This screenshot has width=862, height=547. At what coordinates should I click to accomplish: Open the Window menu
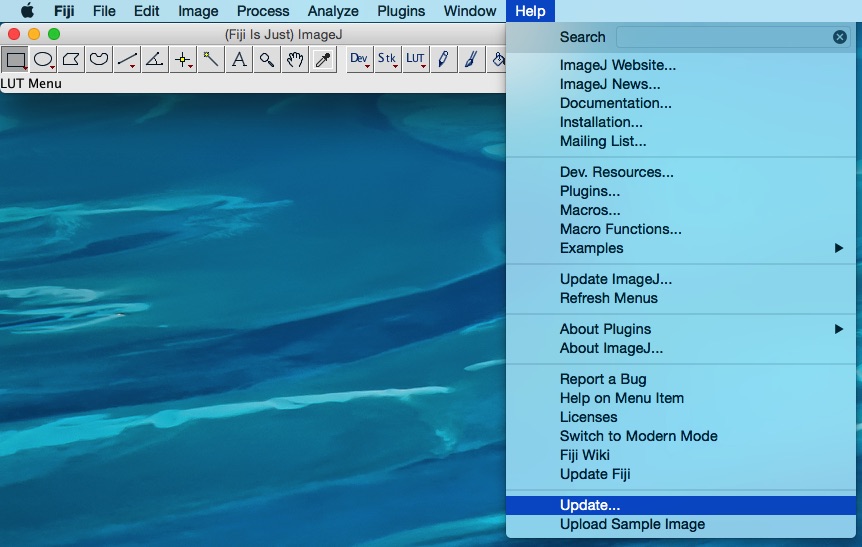click(x=470, y=11)
